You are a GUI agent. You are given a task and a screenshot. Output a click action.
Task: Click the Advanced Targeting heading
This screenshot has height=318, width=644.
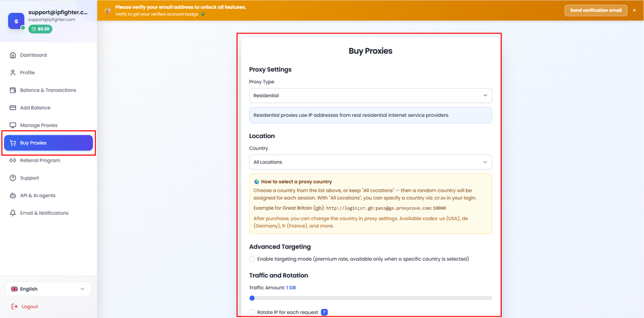[280, 246]
